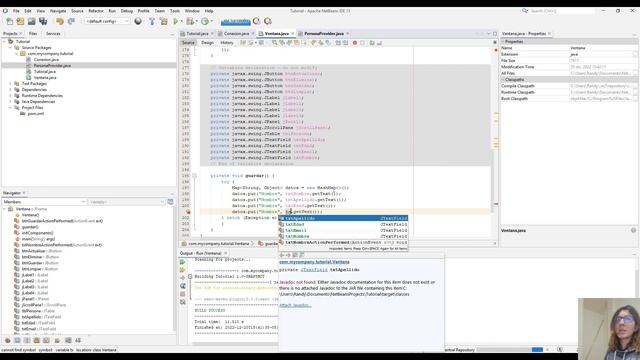Toggle seventh Navigator filter button at bottom
This screenshot has height=360, width=640.
coord(68,340)
